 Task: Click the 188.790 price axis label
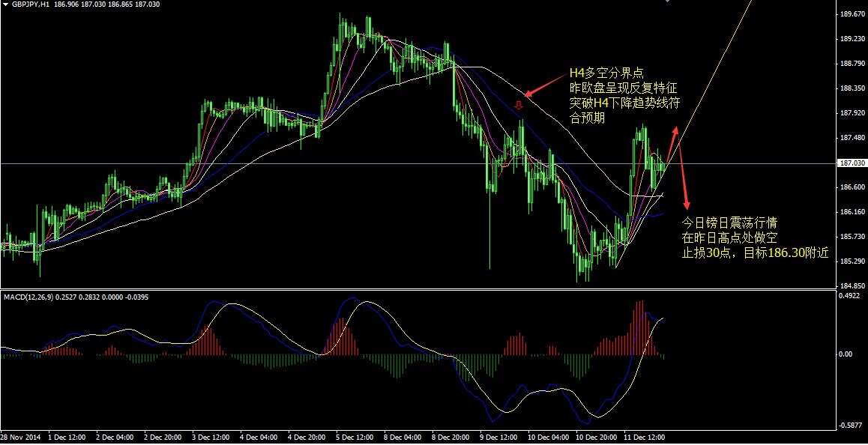(x=853, y=64)
